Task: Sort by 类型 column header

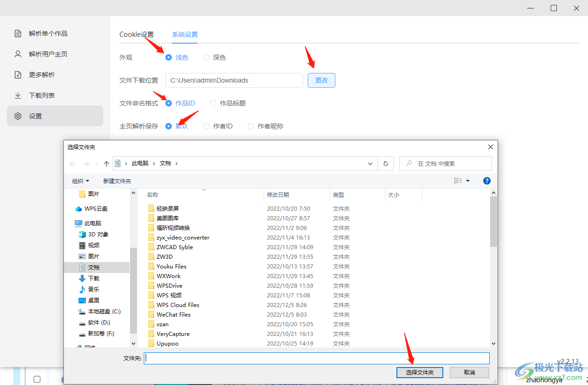Action: pos(357,195)
